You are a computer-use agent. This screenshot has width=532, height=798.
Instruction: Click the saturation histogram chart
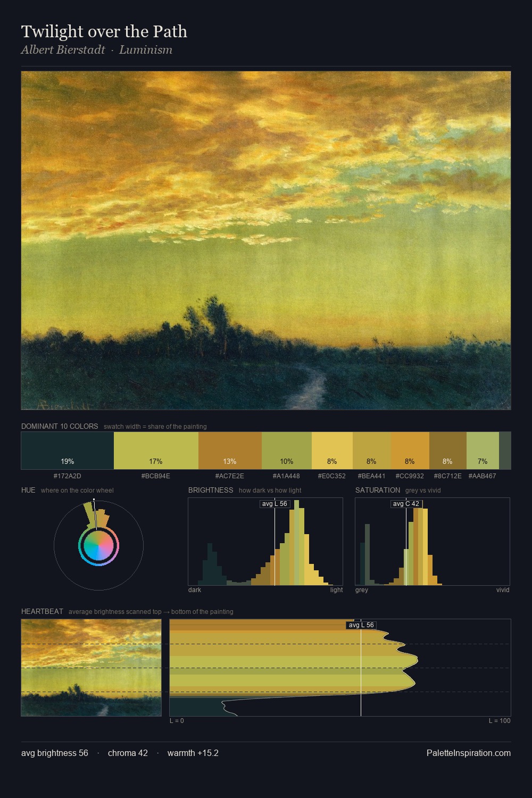pos(433,542)
